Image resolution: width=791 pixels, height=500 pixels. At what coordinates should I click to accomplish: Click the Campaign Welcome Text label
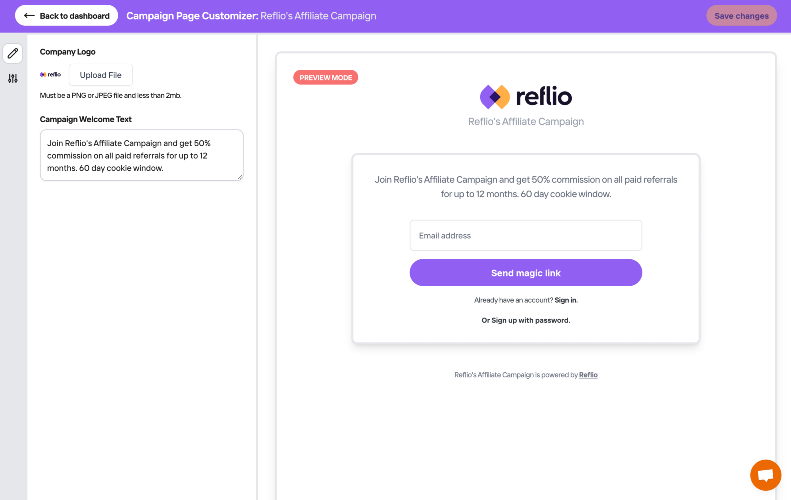[x=86, y=119]
